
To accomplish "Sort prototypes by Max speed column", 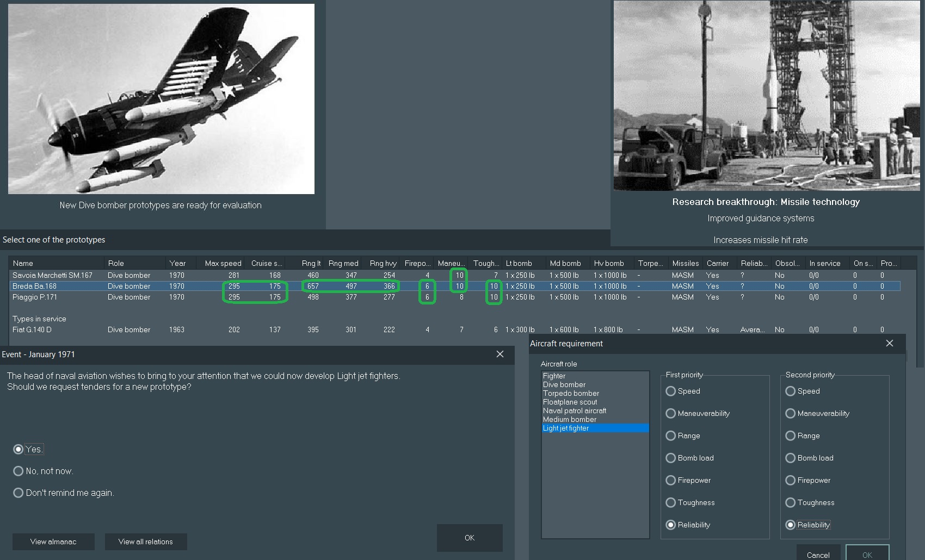I will (x=223, y=263).
